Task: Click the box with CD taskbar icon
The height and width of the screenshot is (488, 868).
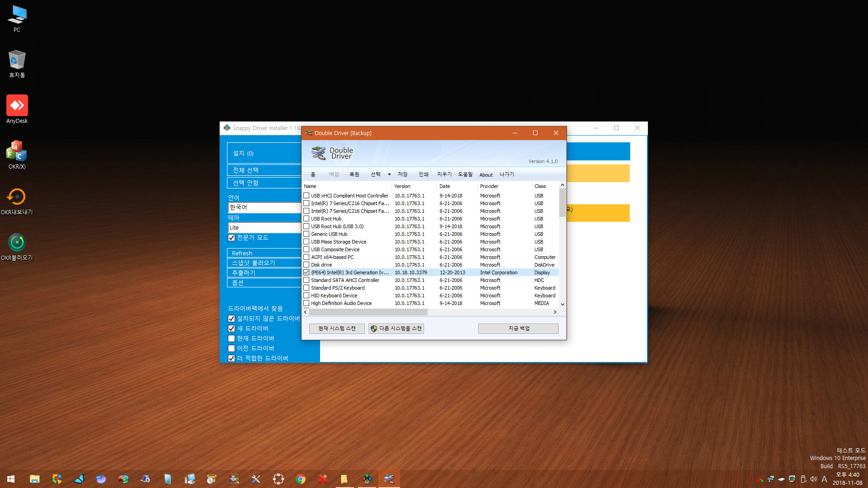Action: [x=212, y=479]
